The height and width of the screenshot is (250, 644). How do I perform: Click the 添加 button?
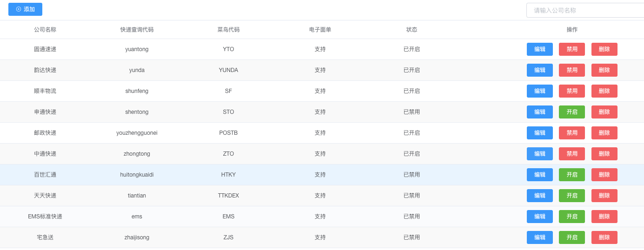[x=25, y=9]
